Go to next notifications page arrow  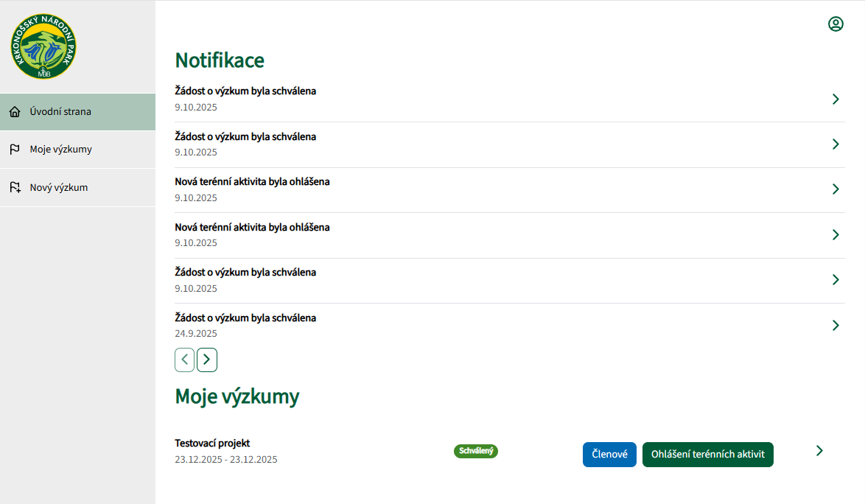point(207,360)
